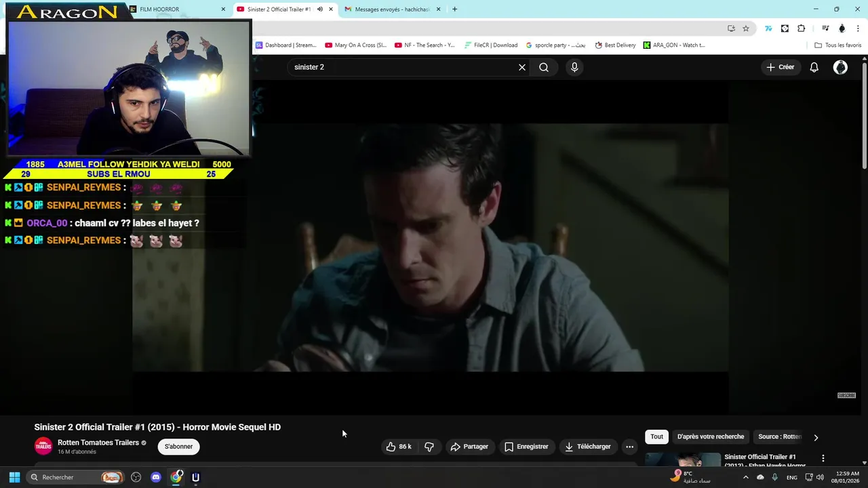Click the SUBSCRIBE watermark on video

(x=846, y=395)
